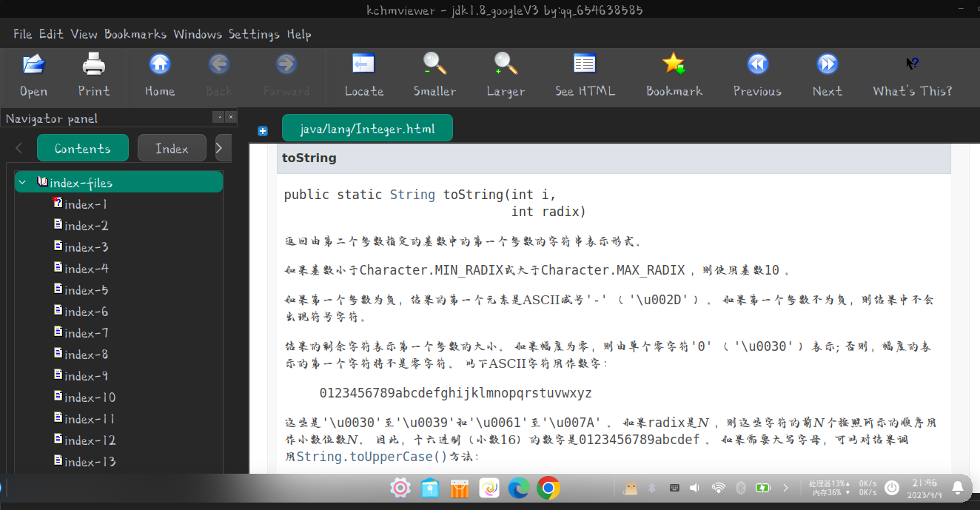The image size is (980, 510).
Task: Open the Bookmarks menu
Action: tap(135, 34)
